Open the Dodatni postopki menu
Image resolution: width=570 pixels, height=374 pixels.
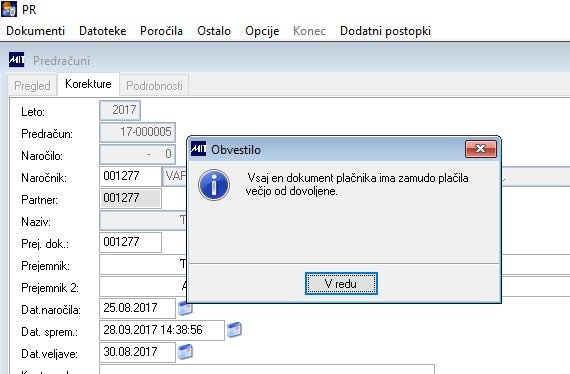385,31
